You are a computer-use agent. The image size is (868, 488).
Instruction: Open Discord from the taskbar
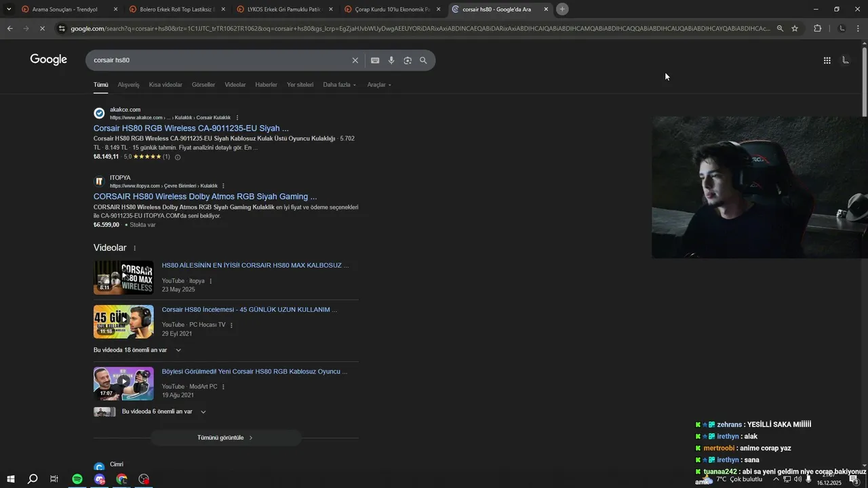tap(100, 479)
